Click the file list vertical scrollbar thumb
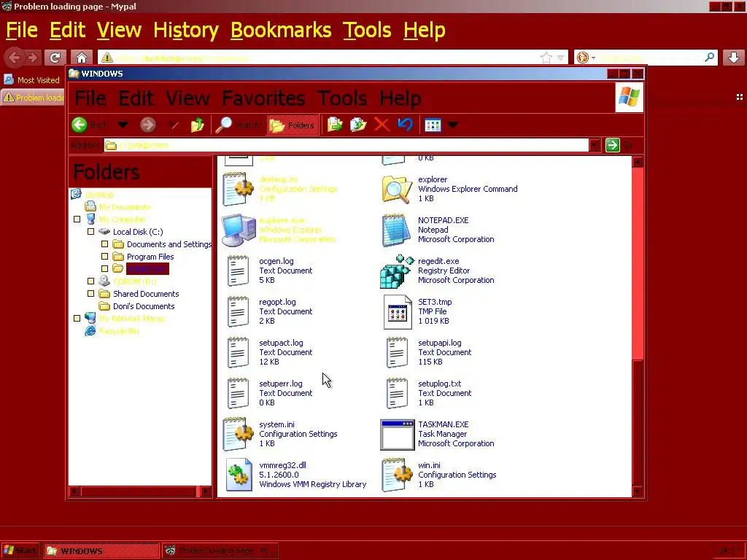The width and height of the screenshot is (747, 560). (x=638, y=421)
